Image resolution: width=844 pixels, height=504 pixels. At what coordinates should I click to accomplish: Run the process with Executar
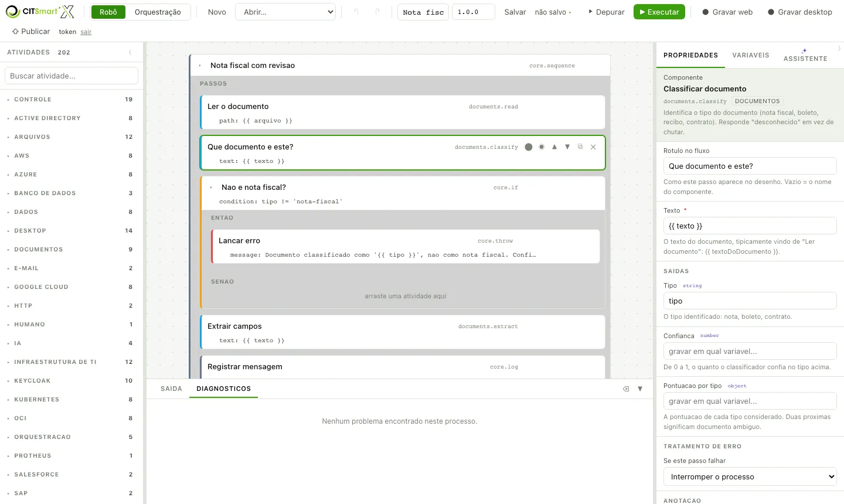(659, 12)
